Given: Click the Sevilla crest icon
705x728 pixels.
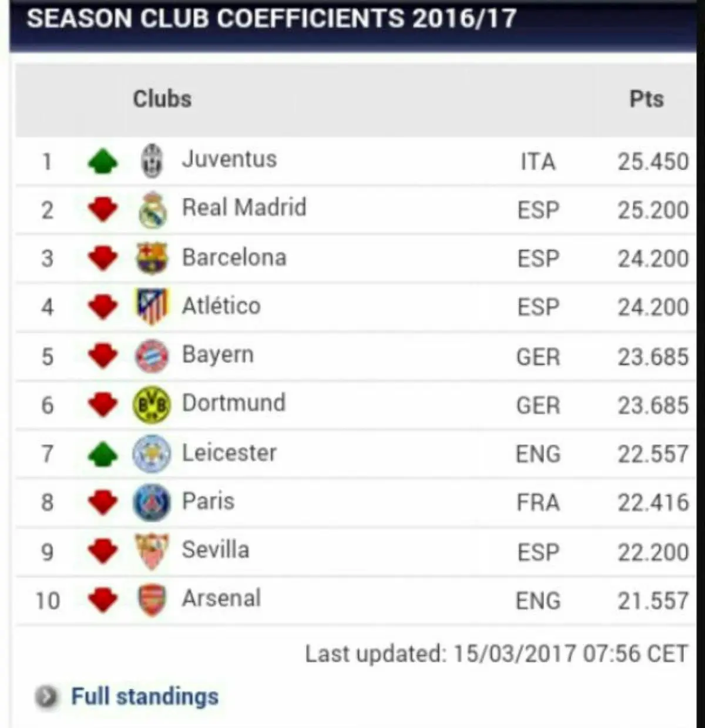Looking at the screenshot, I should pyautogui.click(x=152, y=551).
